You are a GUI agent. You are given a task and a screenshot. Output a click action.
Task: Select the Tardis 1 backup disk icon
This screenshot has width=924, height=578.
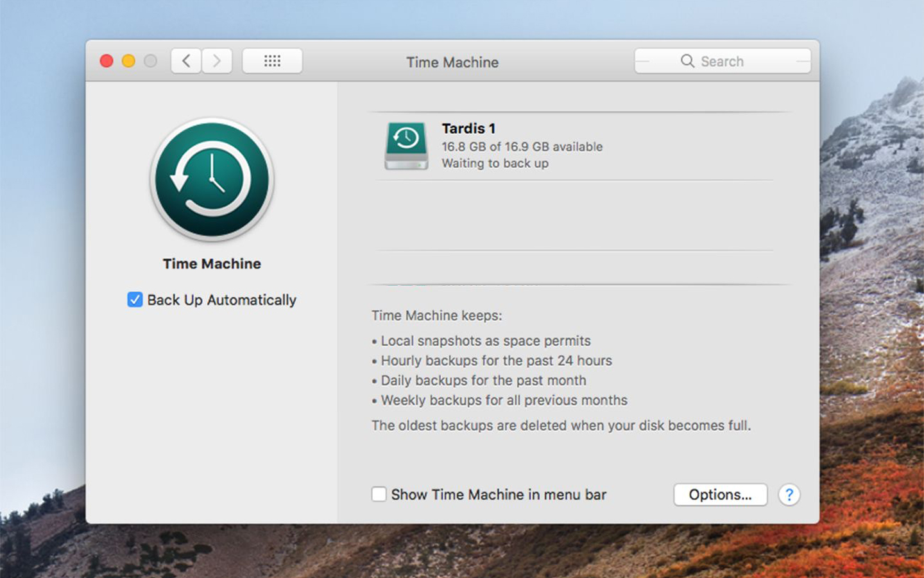(406, 146)
